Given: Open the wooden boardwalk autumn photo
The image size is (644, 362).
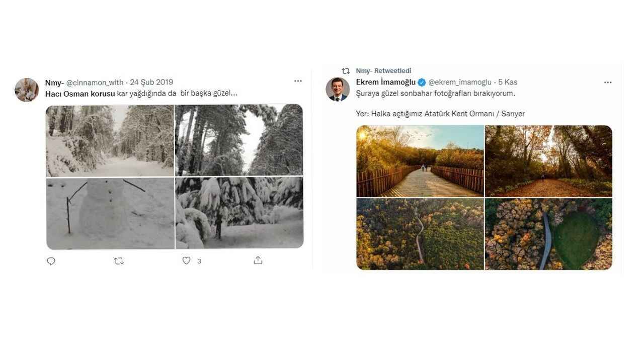Looking at the screenshot, I should pyautogui.click(x=420, y=161).
